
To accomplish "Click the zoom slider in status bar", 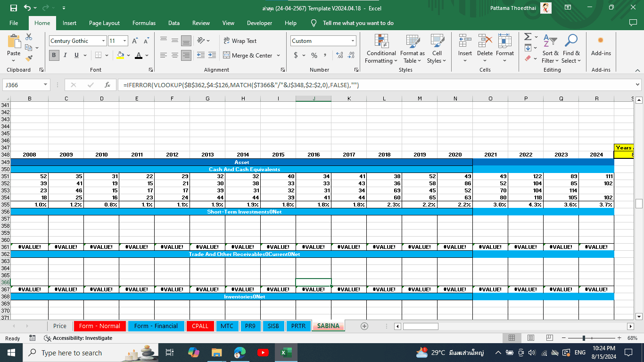I will point(584,338).
